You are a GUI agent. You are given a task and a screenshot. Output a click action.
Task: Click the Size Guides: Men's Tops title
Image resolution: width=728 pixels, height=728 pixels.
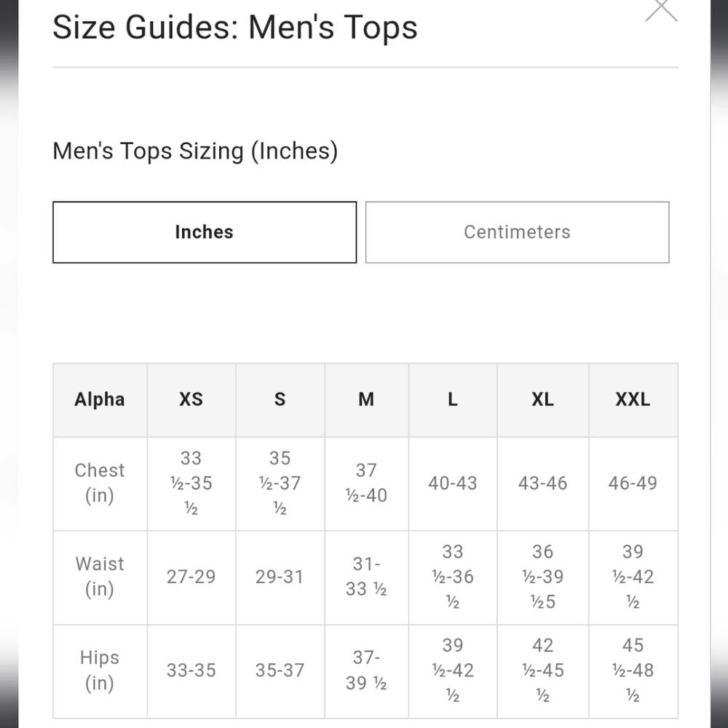click(x=235, y=28)
